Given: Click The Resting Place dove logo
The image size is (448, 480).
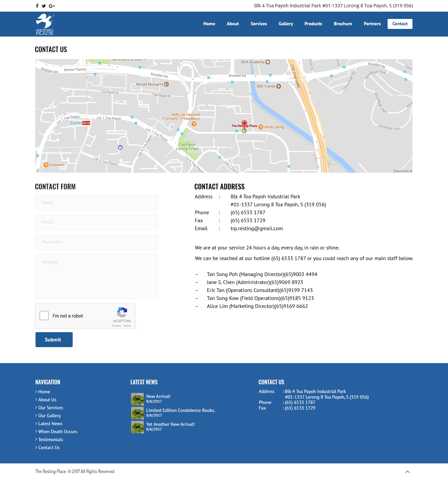Looking at the screenshot, I should tap(45, 24).
